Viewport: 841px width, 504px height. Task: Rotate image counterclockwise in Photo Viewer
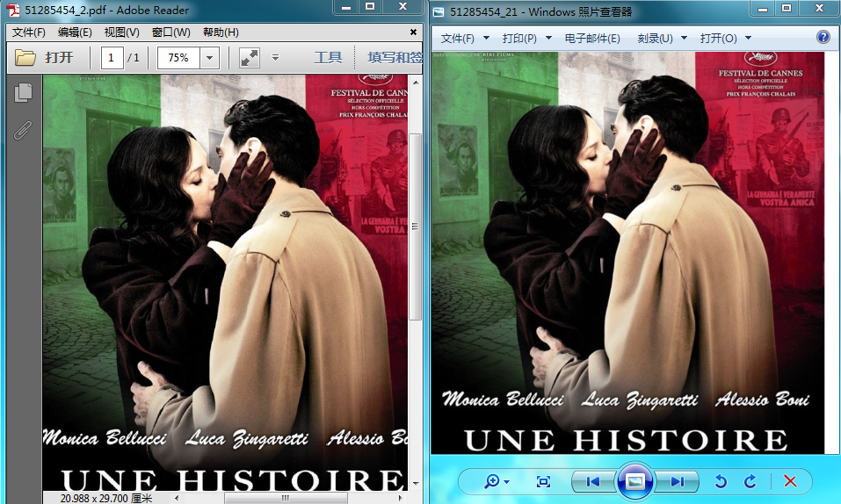tap(721, 481)
